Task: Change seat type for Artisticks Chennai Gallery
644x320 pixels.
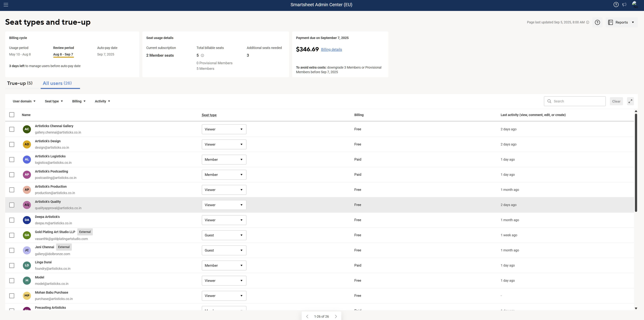Action: (224, 129)
